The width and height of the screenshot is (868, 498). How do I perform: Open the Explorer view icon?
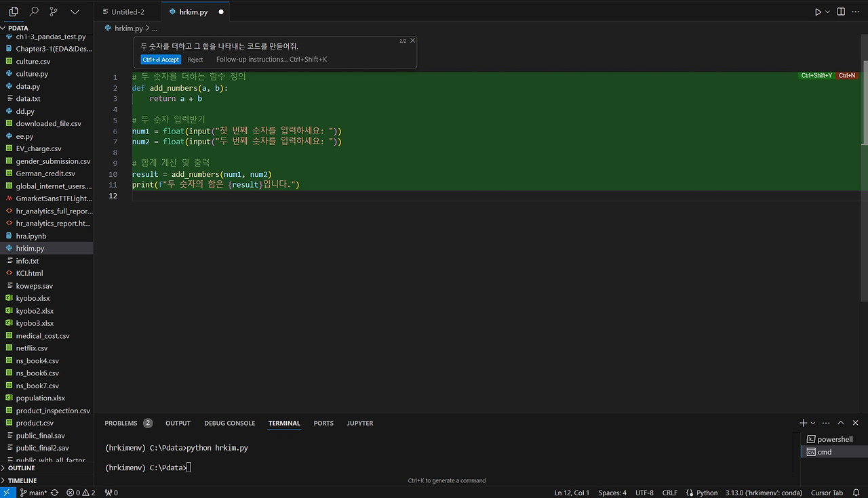tap(14, 12)
